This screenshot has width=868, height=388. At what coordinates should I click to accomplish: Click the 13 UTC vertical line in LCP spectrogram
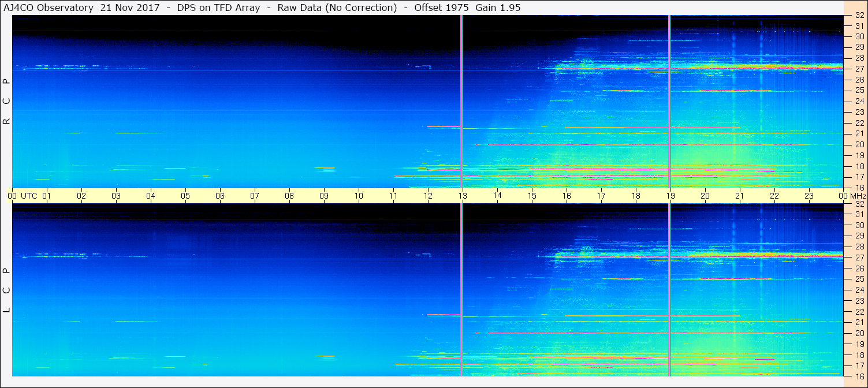click(461, 290)
